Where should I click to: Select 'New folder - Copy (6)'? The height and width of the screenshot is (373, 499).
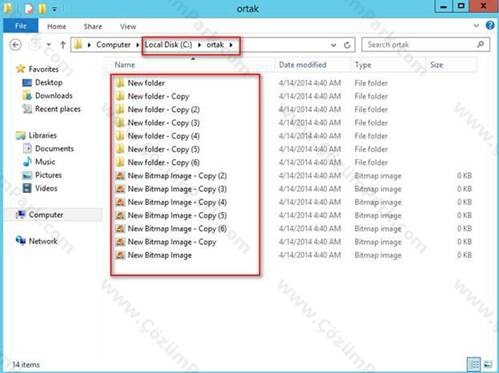pyautogui.click(x=164, y=162)
